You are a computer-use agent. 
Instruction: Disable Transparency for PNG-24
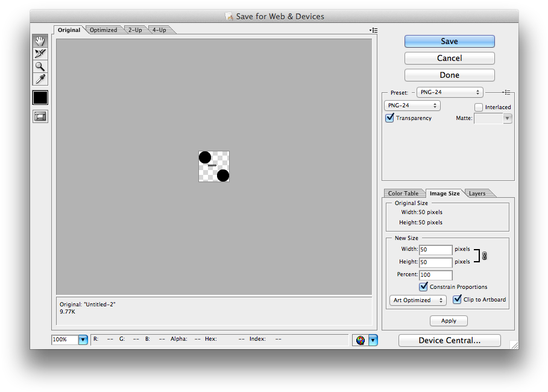389,118
